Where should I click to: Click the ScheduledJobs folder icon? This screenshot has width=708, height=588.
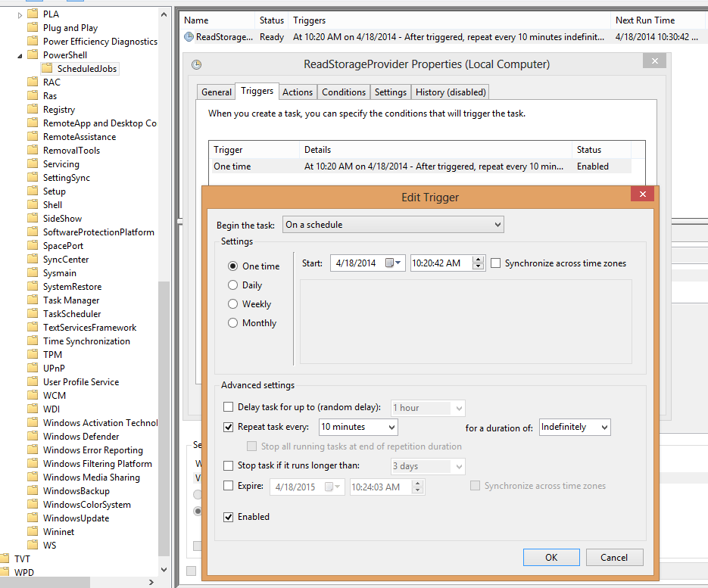46,69
